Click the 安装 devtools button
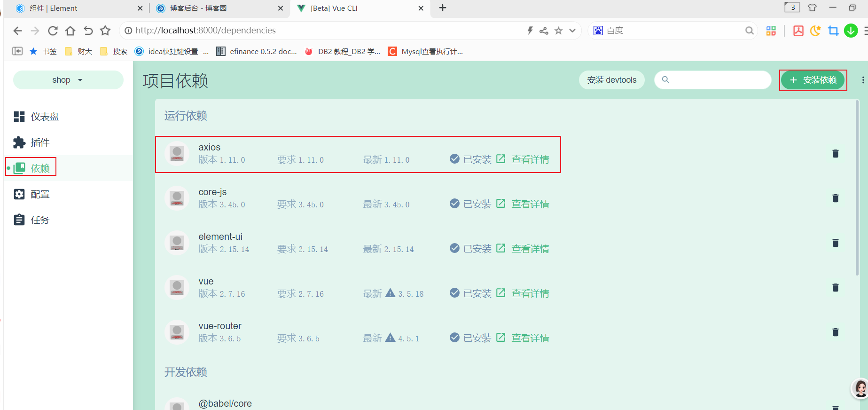The height and width of the screenshot is (410, 868). [x=611, y=80]
